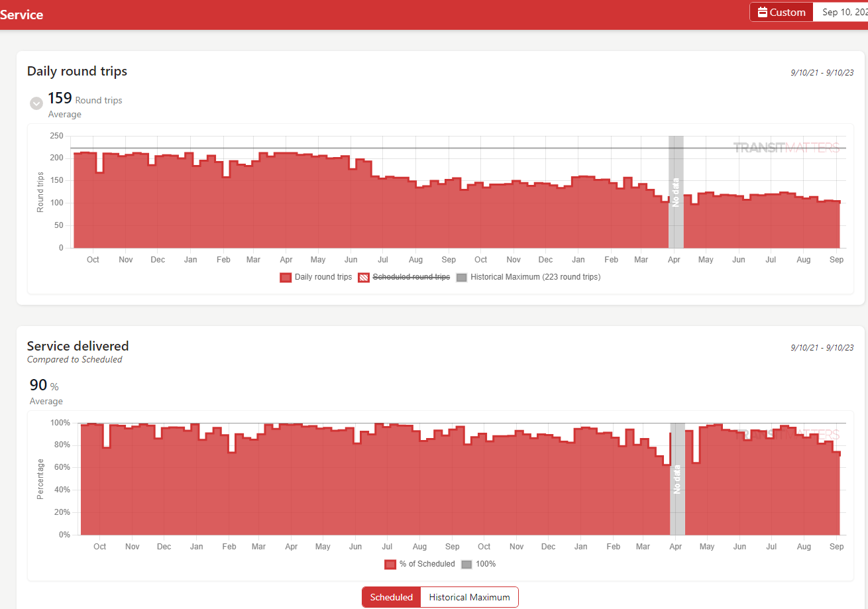Click date range label on Service delivered card
The image size is (868, 609).
[x=822, y=347]
